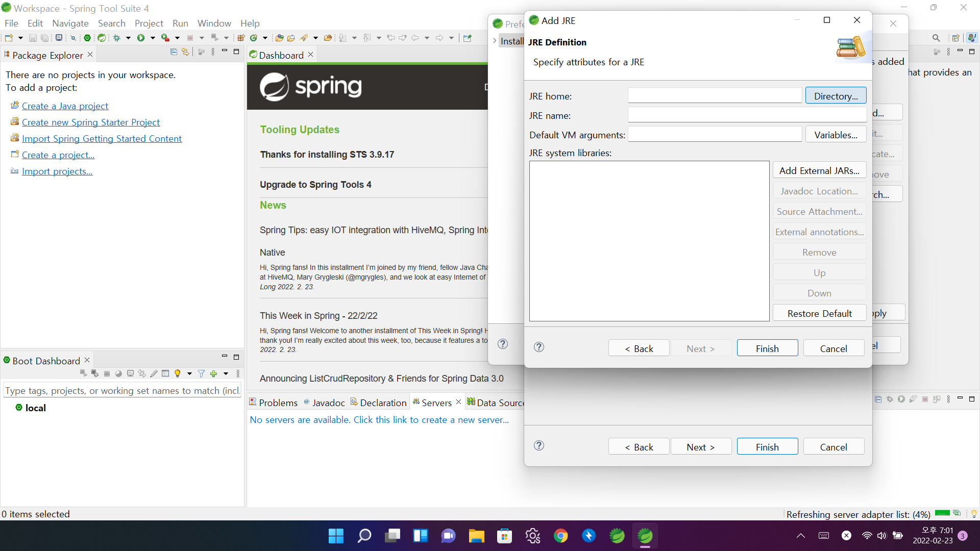Expand the Install tree item in Preferences
The height and width of the screenshot is (551, 980).
[495, 41]
